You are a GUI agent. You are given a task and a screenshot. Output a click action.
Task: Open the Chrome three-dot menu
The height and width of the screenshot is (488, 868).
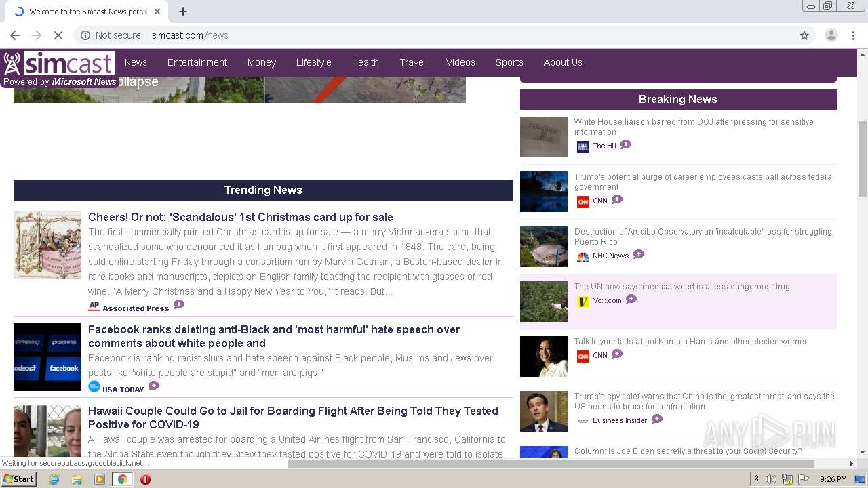coord(853,35)
